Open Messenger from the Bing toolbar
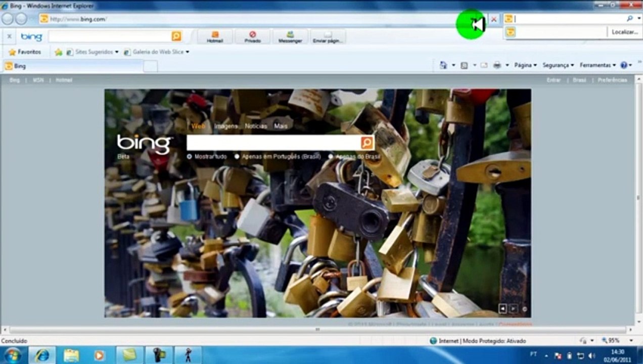Viewport: 643px width, 364px height. (290, 36)
